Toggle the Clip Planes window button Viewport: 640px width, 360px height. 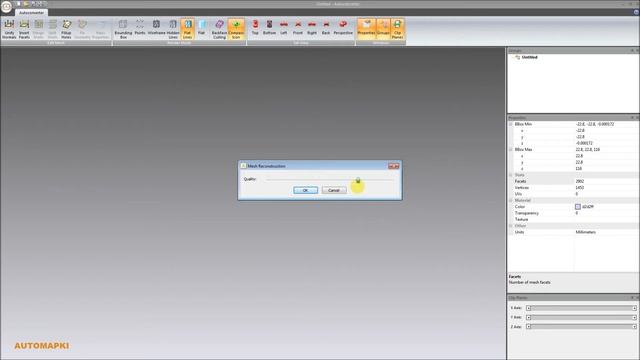pyautogui.click(x=397, y=29)
